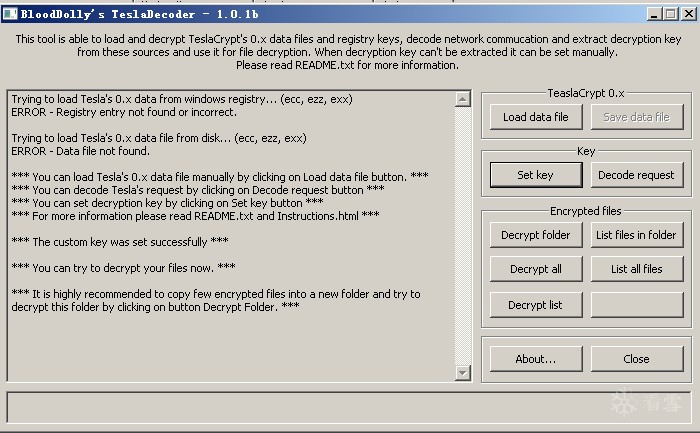Click the blank button beside Decrypt list

click(637, 305)
